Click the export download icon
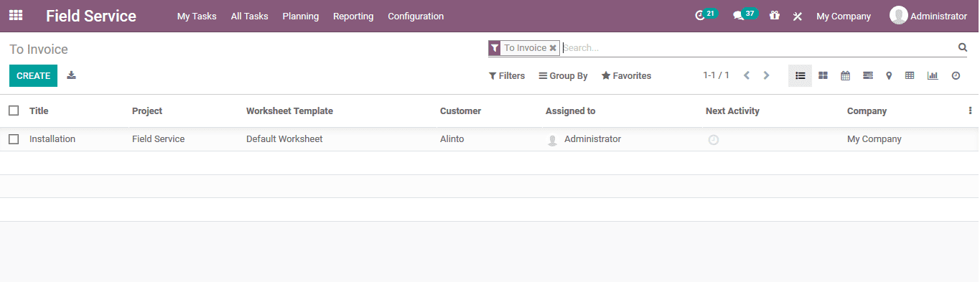980x282 pixels. (71, 75)
